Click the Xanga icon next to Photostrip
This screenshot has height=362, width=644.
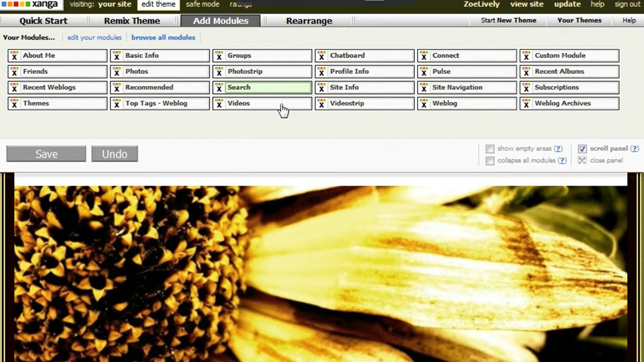(219, 71)
